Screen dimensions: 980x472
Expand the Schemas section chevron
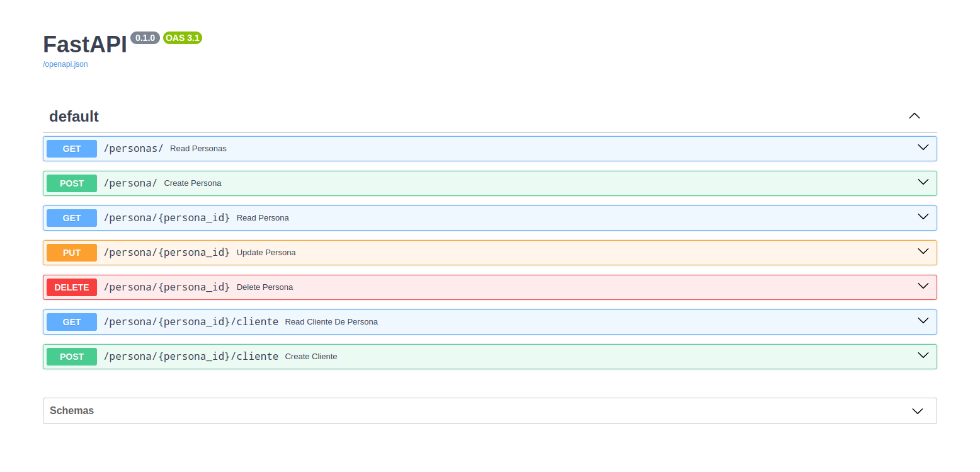point(918,411)
